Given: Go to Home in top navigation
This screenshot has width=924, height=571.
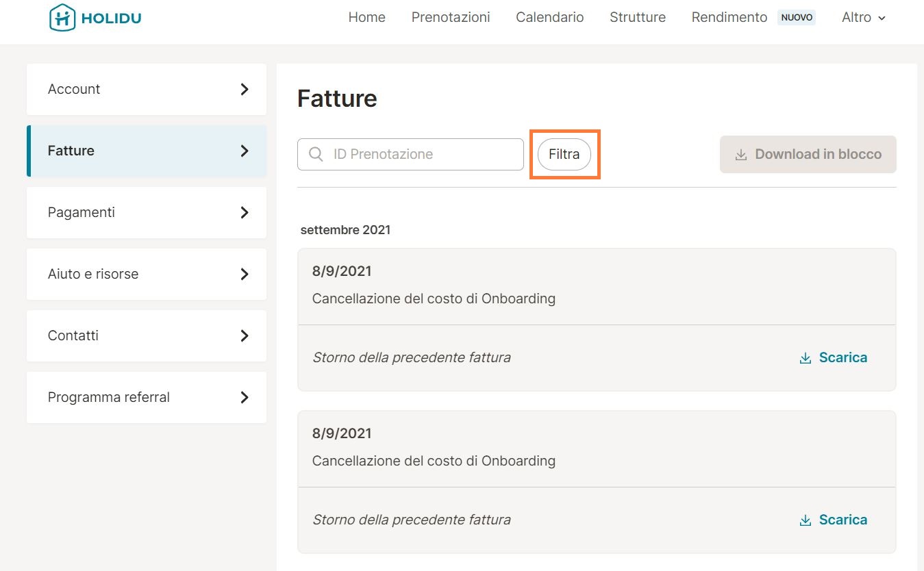Looking at the screenshot, I should coord(366,18).
